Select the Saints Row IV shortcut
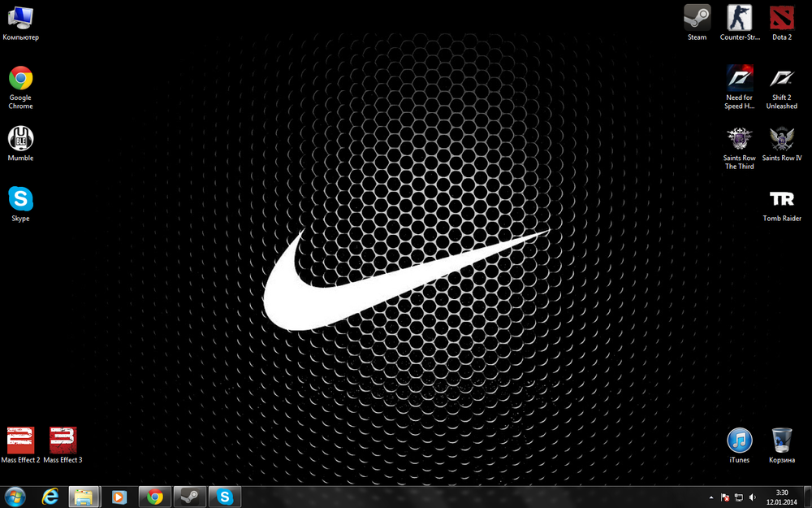812x508 pixels. click(x=781, y=140)
